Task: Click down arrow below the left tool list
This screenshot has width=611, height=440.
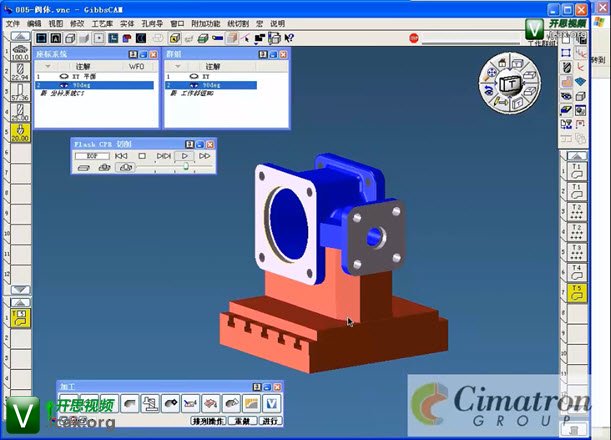Action: point(20,290)
